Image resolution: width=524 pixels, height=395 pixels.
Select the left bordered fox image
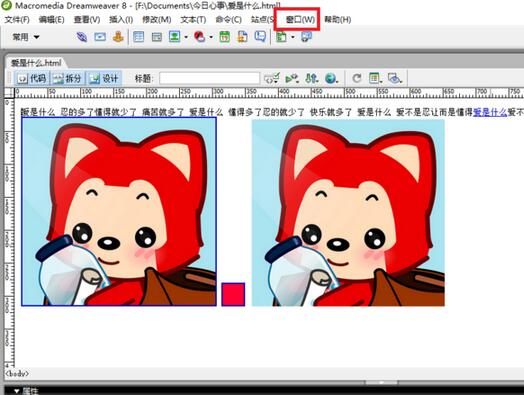(x=119, y=211)
